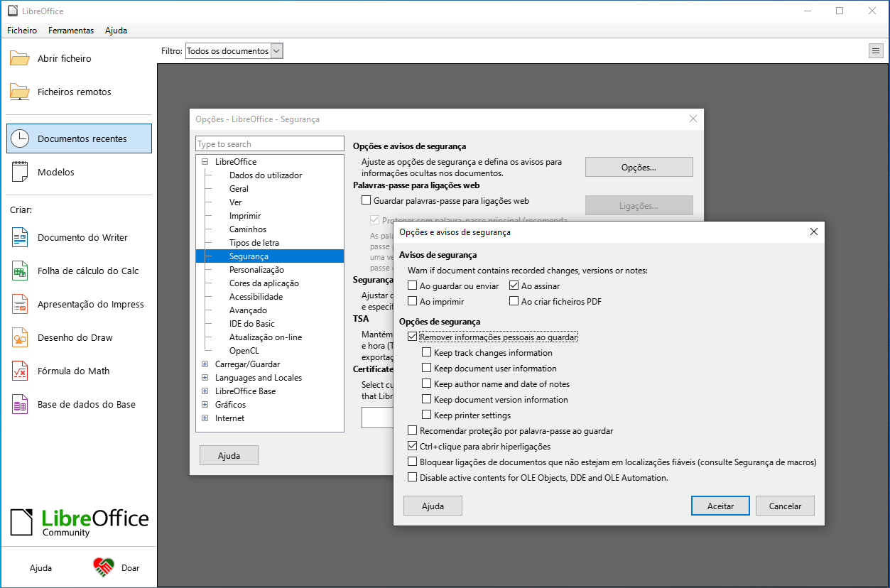Click the Math formula icon
The width and height of the screenshot is (890, 588).
20,371
